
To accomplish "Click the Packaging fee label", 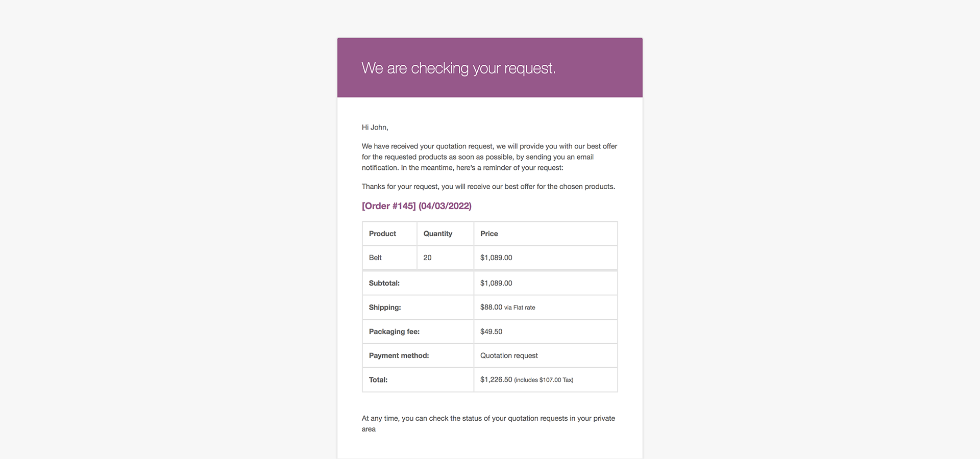I will coord(394,331).
